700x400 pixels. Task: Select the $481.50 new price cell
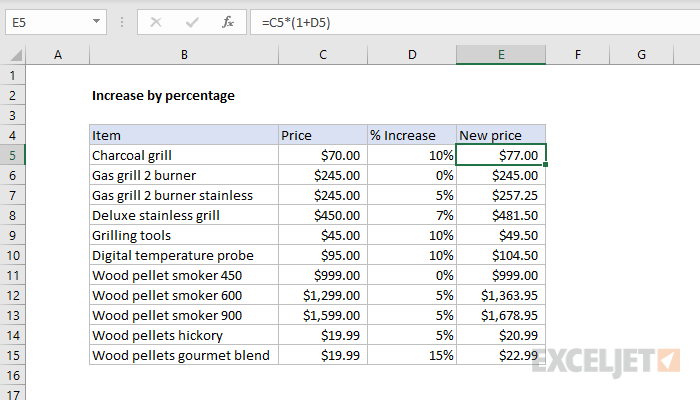click(x=501, y=216)
